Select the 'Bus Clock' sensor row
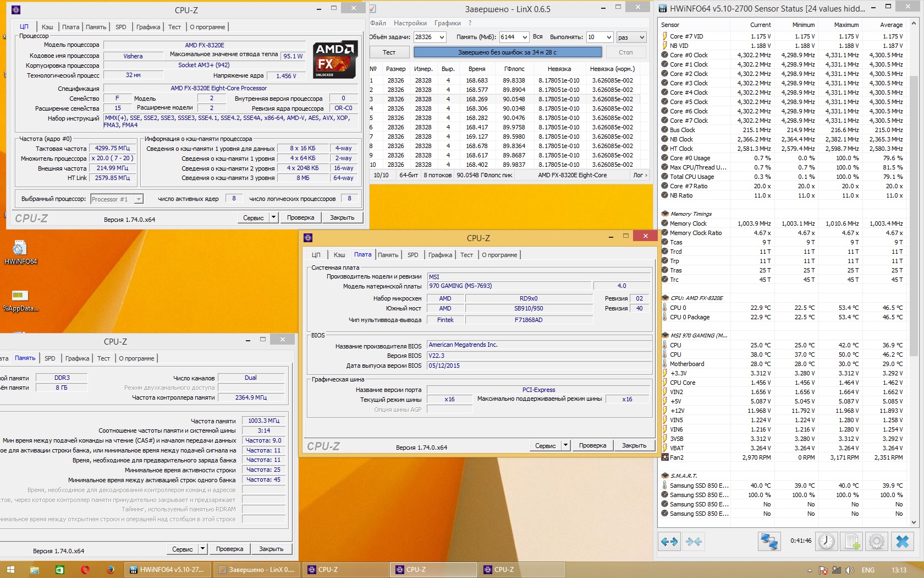Viewport: 924px width, 578px height. click(782, 130)
